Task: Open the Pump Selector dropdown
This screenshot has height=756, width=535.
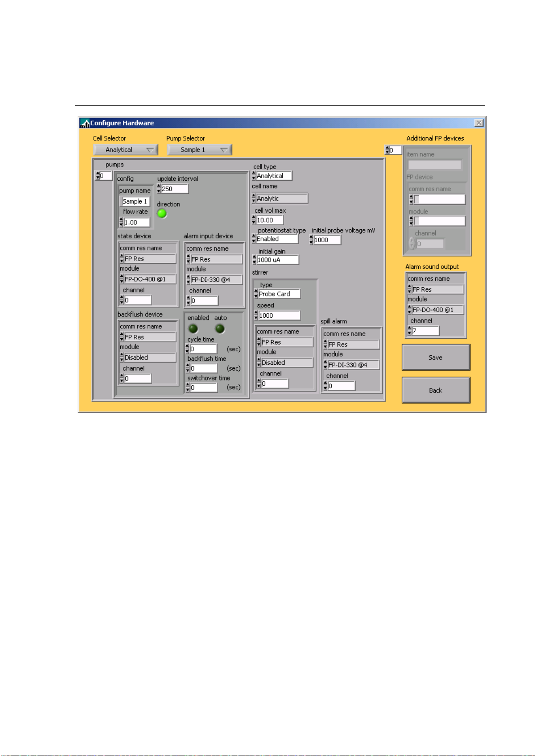Action: [x=199, y=150]
